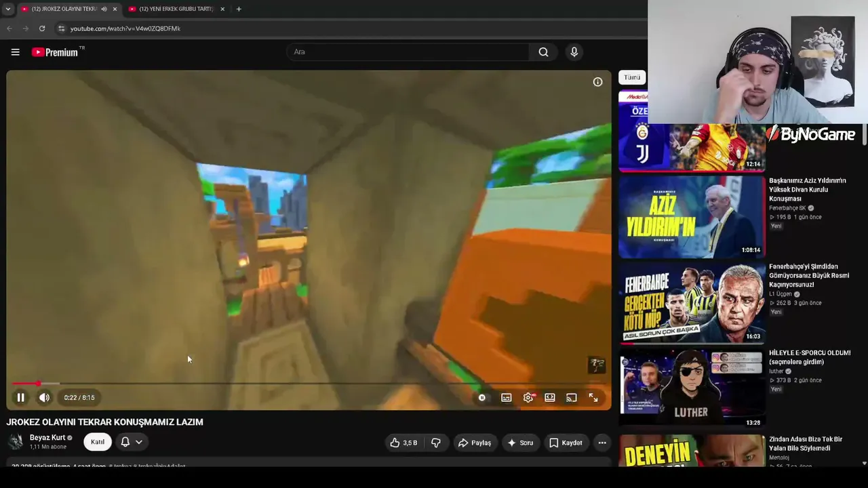Pause the playing video
Viewport: 868px width, 488px height.
tap(21, 398)
